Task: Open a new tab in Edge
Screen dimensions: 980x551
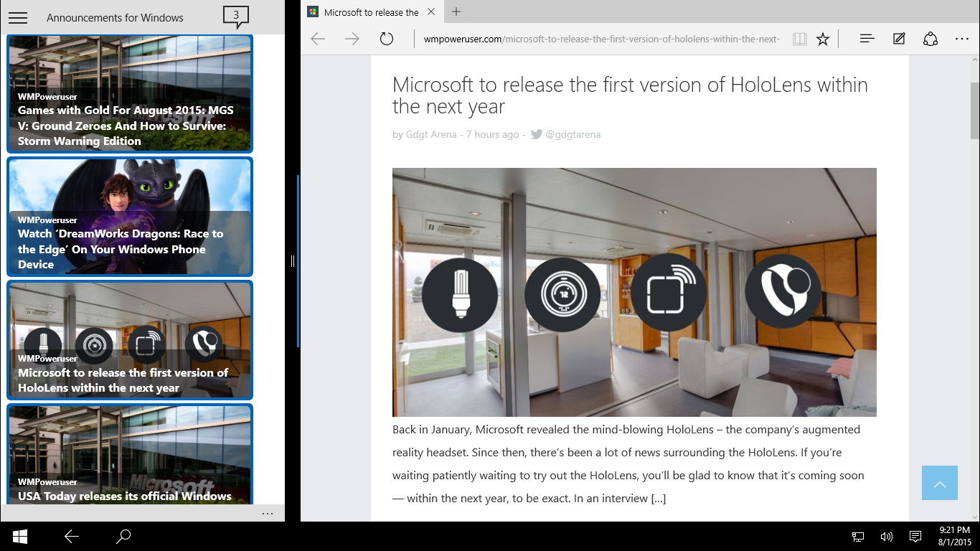Action: 456,11
